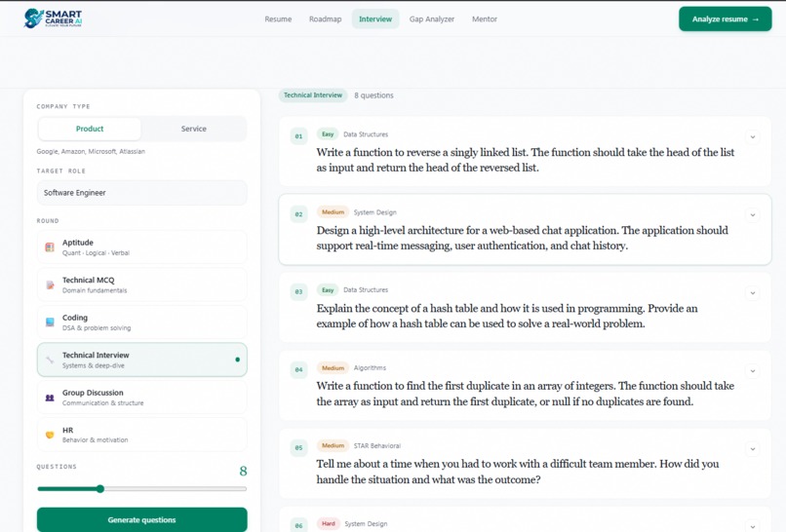Click the Easy tag on question 03
This screenshot has height=532, width=786.
(328, 290)
